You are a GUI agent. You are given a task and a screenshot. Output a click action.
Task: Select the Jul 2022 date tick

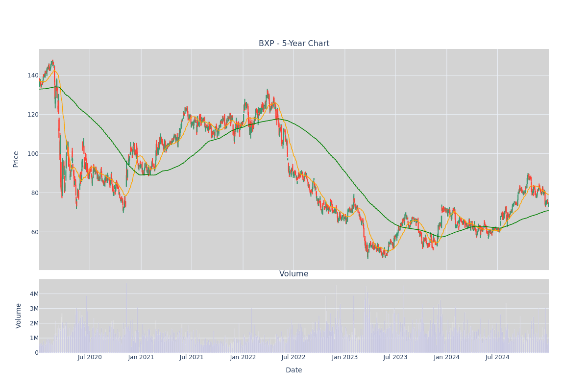coord(294,357)
